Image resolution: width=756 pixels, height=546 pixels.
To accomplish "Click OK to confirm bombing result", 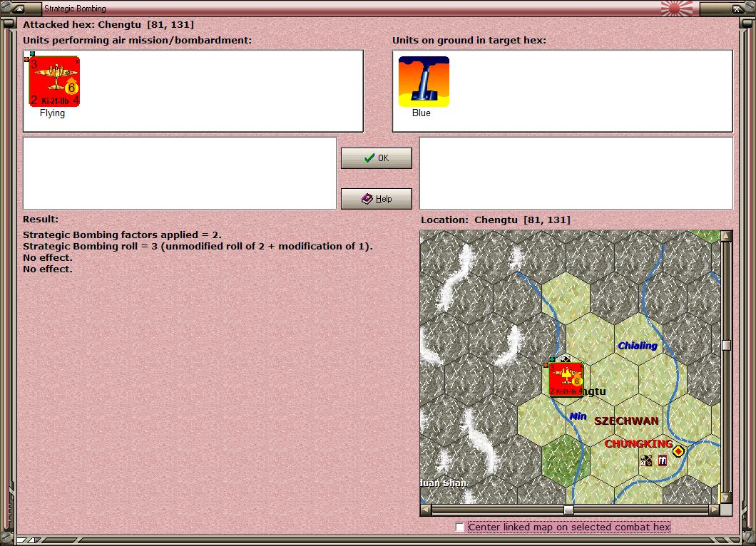I will click(377, 158).
